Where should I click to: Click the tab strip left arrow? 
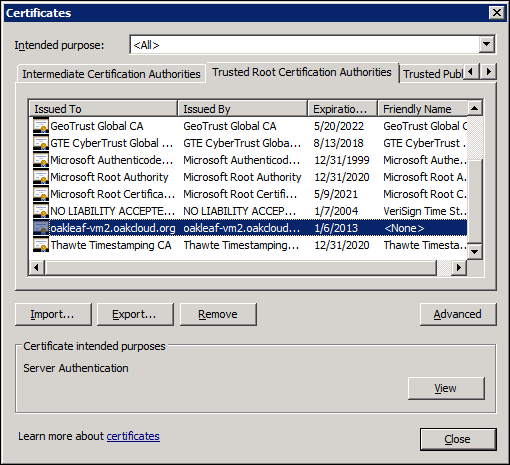pos(471,71)
